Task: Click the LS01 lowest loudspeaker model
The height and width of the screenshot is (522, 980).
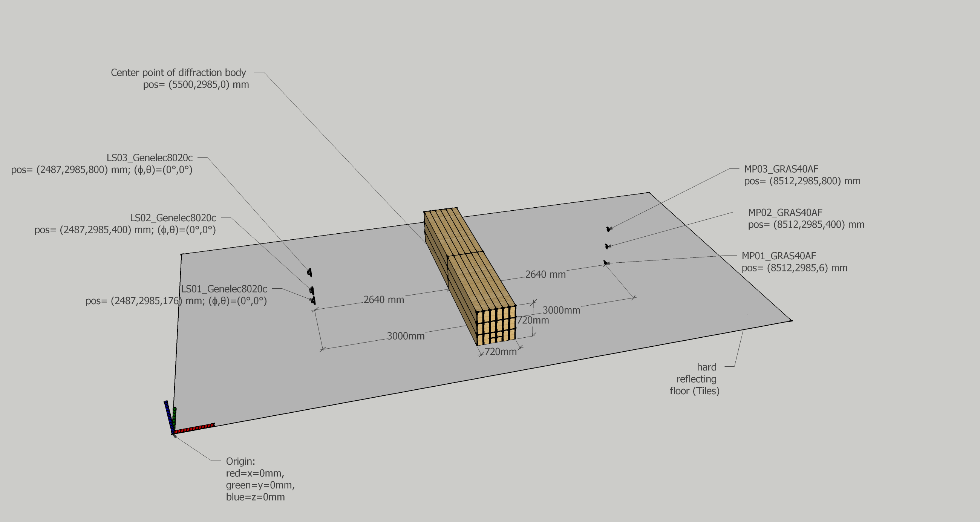Action: [313, 300]
